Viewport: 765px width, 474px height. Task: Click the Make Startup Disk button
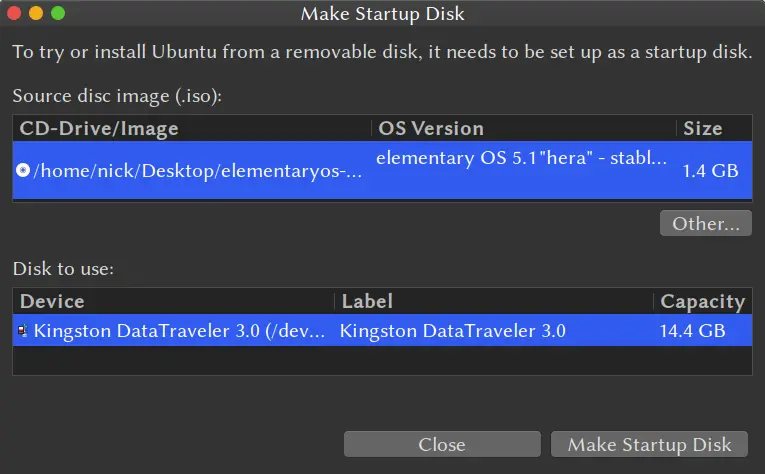pyautogui.click(x=650, y=445)
